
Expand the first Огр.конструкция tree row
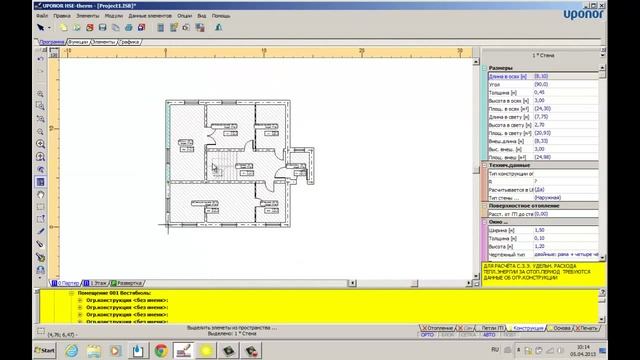point(80,300)
